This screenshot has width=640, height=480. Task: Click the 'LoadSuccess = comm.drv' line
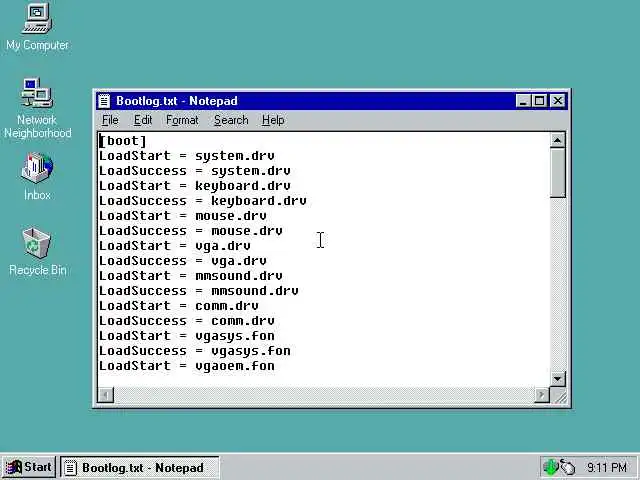tap(187, 321)
